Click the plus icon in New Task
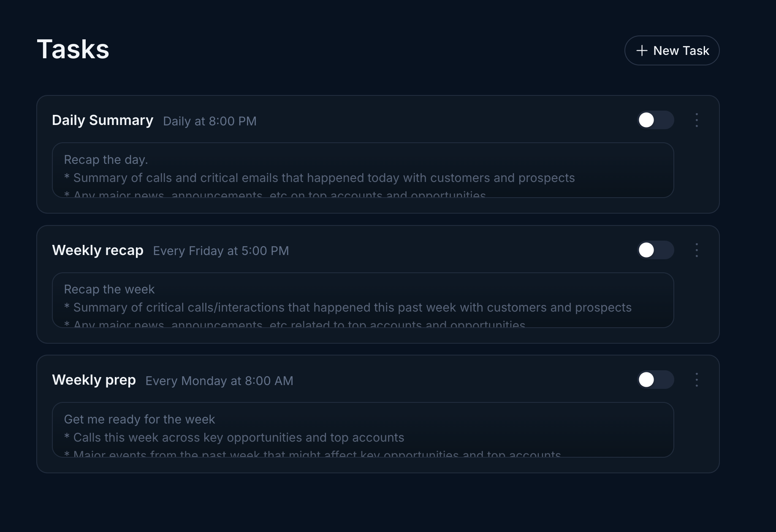 [641, 50]
